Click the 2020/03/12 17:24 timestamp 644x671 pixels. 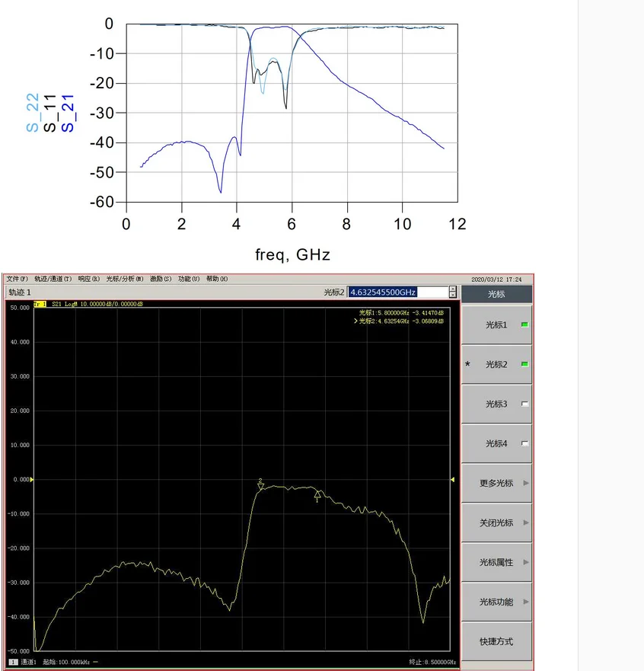(x=496, y=280)
